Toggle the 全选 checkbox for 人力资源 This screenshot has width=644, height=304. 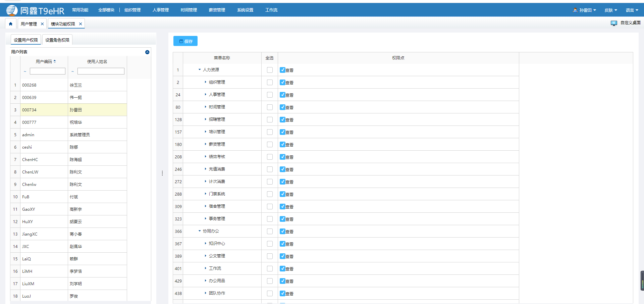coord(270,70)
